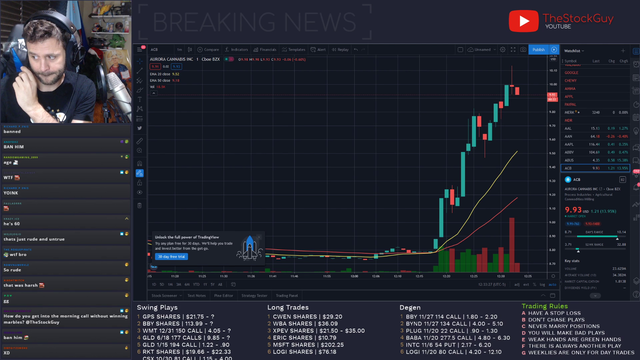Image resolution: width=640 pixels, height=360 pixels.
Task: Select the brush drawing tool
Action: pyautogui.click(x=140, y=90)
